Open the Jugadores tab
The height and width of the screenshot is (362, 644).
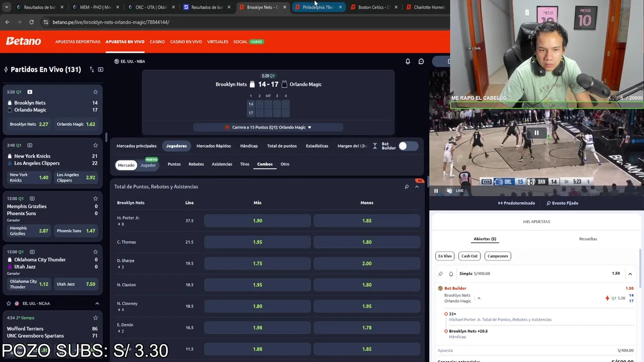click(x=177, y=146)
